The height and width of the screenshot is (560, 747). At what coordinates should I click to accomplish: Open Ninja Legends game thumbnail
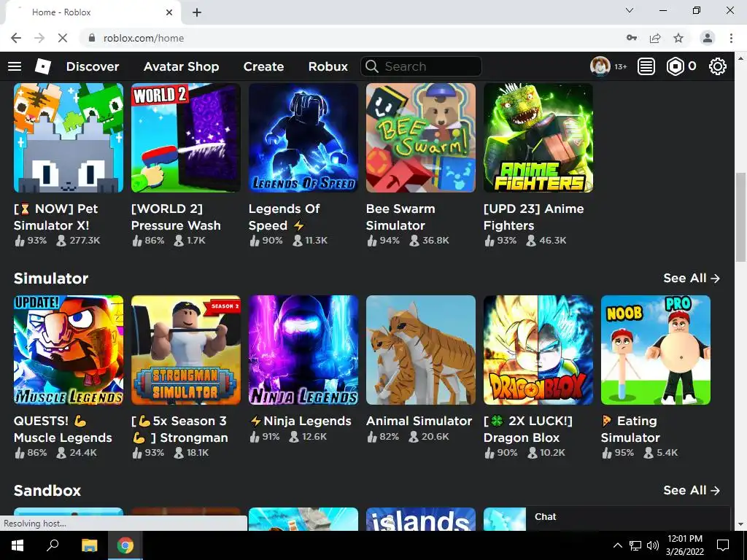click(x=303, y=350)
